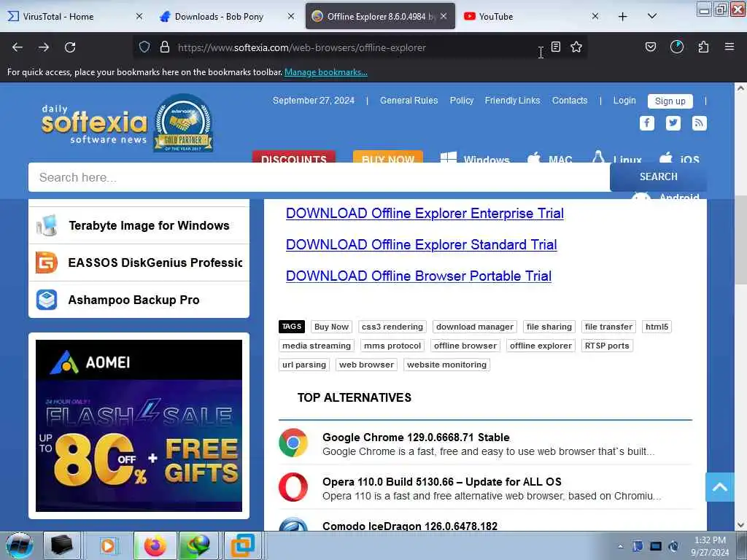Screen dimensions: 747x560
Task: Open the tracking protection shield icon
Action: [144, 47]
